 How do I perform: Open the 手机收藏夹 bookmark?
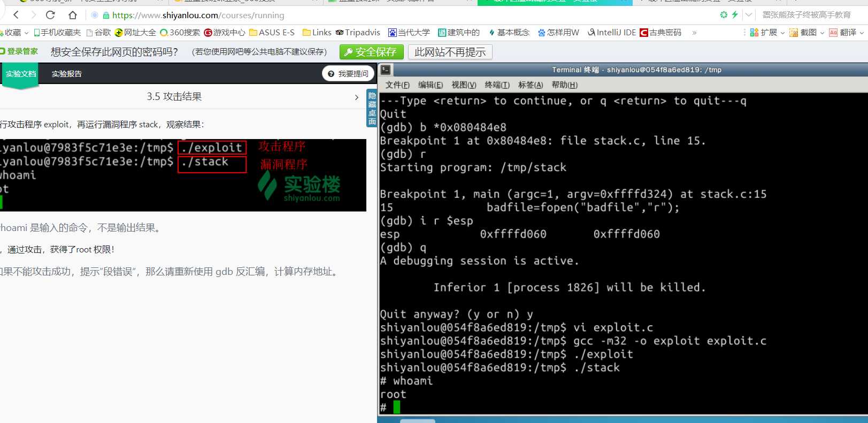57,33
